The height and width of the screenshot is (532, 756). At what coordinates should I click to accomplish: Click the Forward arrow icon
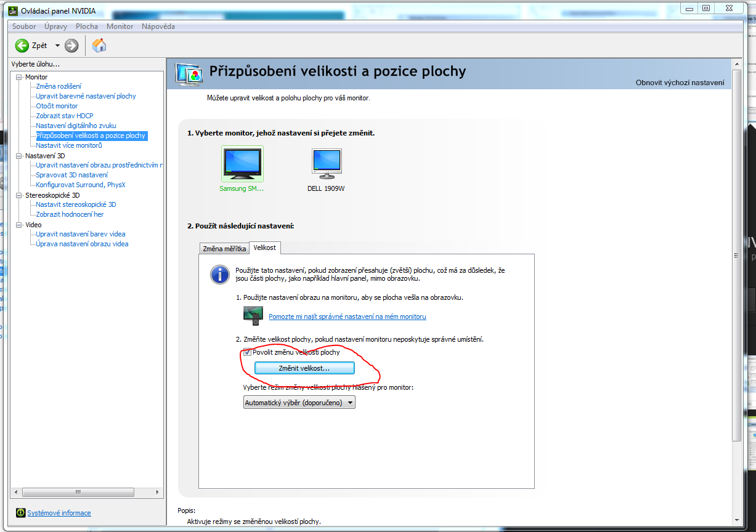(71, 46)
